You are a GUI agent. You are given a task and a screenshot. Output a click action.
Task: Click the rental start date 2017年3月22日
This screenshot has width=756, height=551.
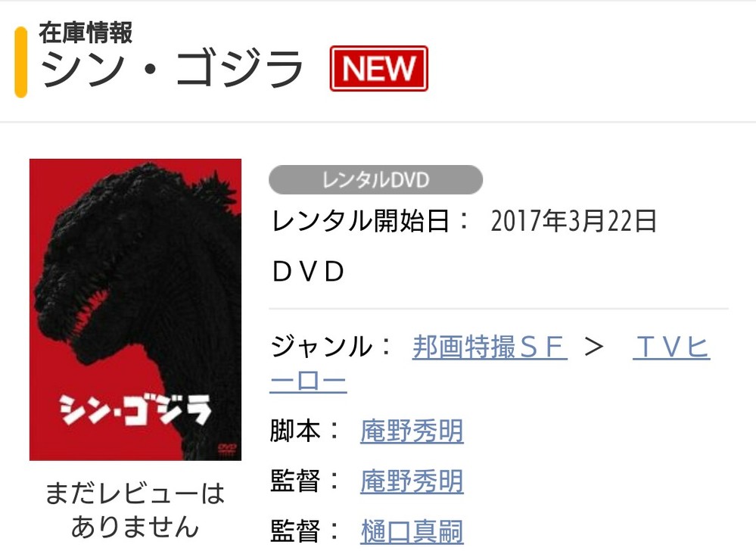[574, 221]
